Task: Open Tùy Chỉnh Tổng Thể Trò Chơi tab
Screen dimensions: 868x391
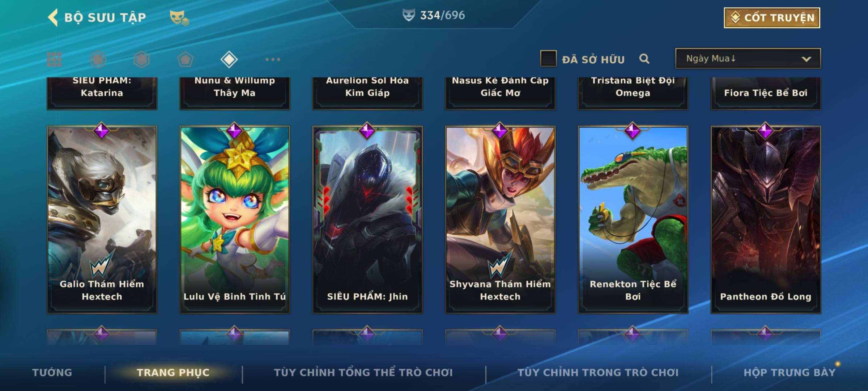Action: coord(363,372)
